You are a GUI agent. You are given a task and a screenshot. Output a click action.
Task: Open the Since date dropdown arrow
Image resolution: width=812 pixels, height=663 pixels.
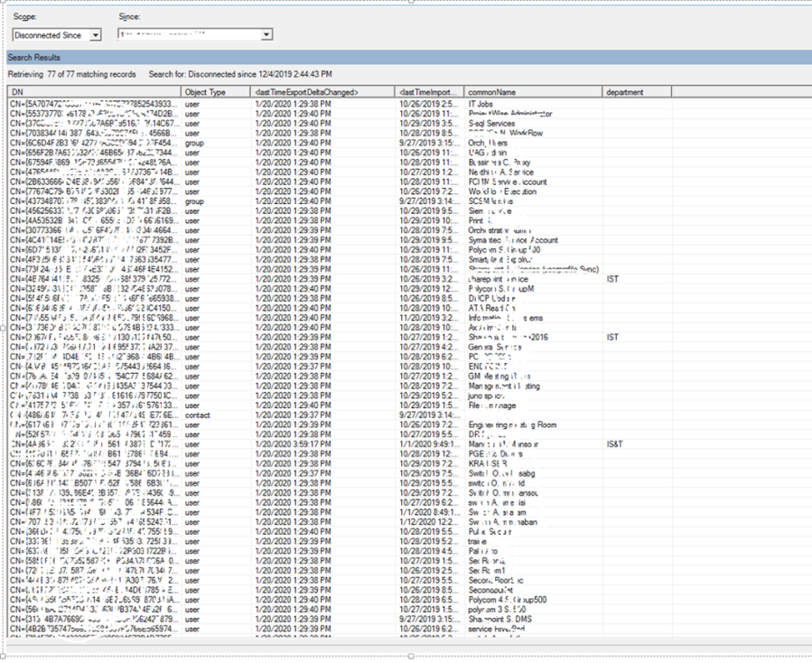point(266,35)
